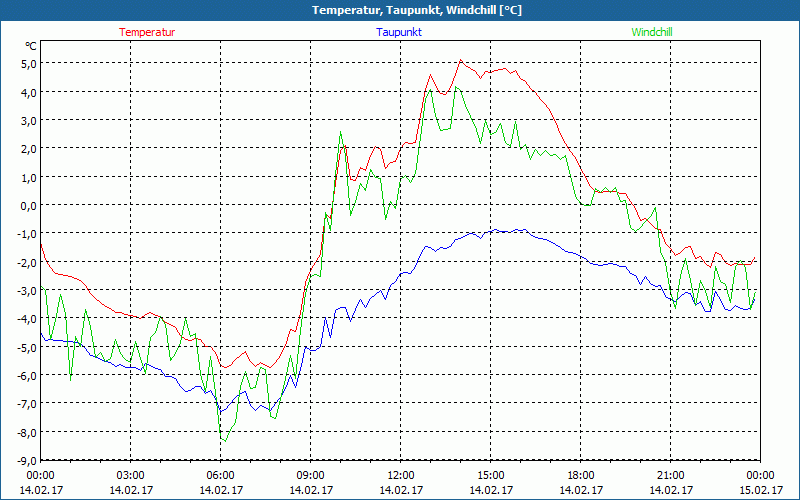The image size is (800, 500).
Task: Click the -1,0 y-axis value
Action: 26,233
